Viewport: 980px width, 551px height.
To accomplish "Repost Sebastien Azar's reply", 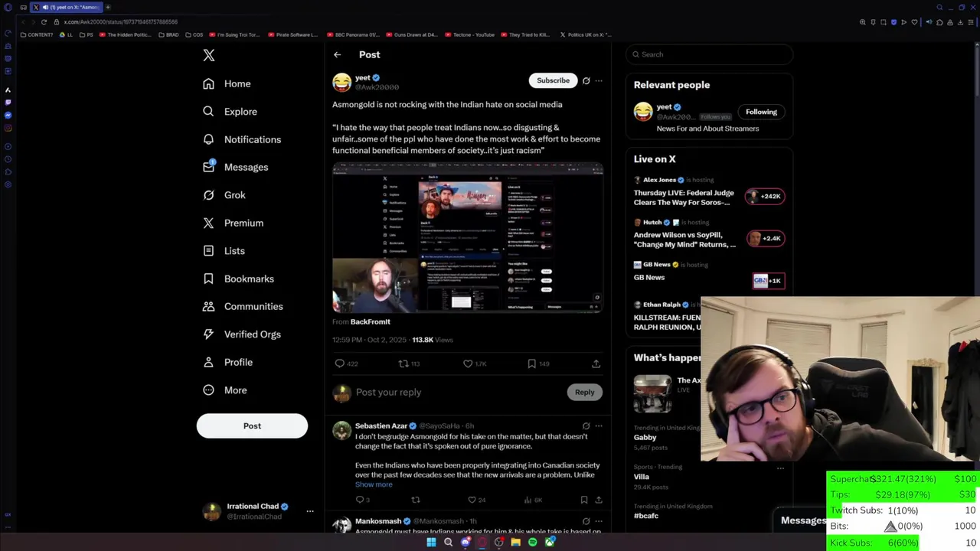I will [x=416, y=500].
